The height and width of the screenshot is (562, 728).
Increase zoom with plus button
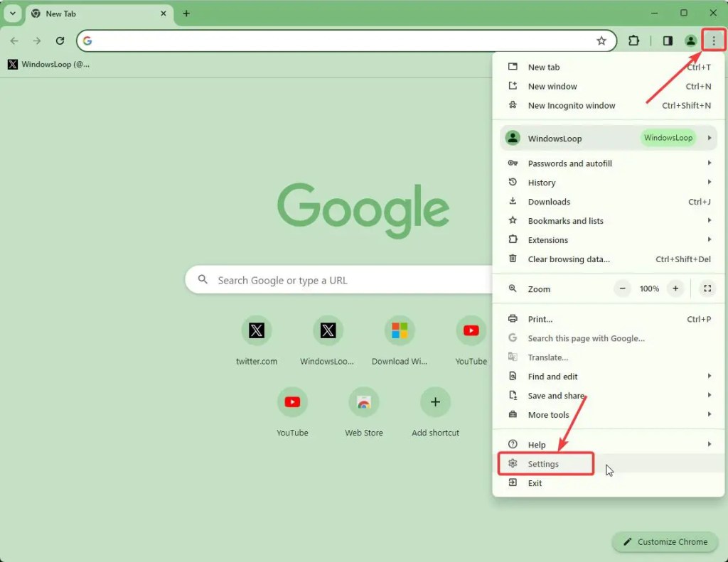click(x=675, y=288)
